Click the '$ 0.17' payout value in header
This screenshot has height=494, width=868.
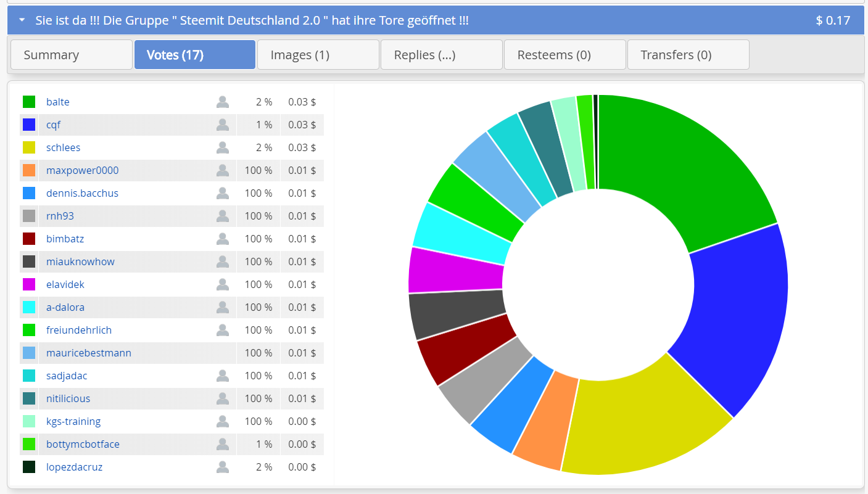tap(833, 20)
